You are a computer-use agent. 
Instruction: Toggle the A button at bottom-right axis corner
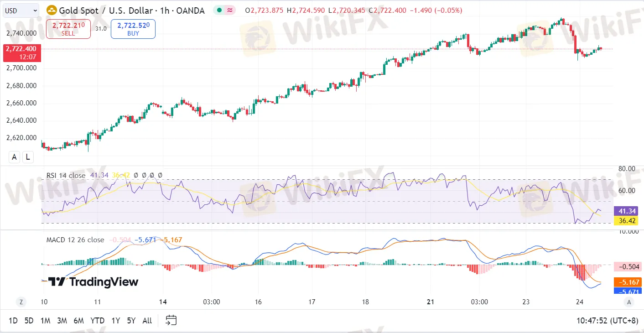(x=629, y=302)
